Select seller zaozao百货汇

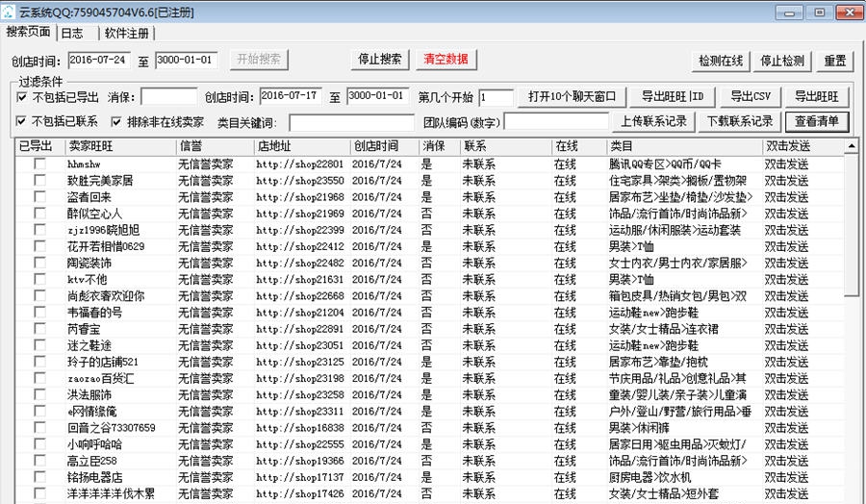pos(100,379)
